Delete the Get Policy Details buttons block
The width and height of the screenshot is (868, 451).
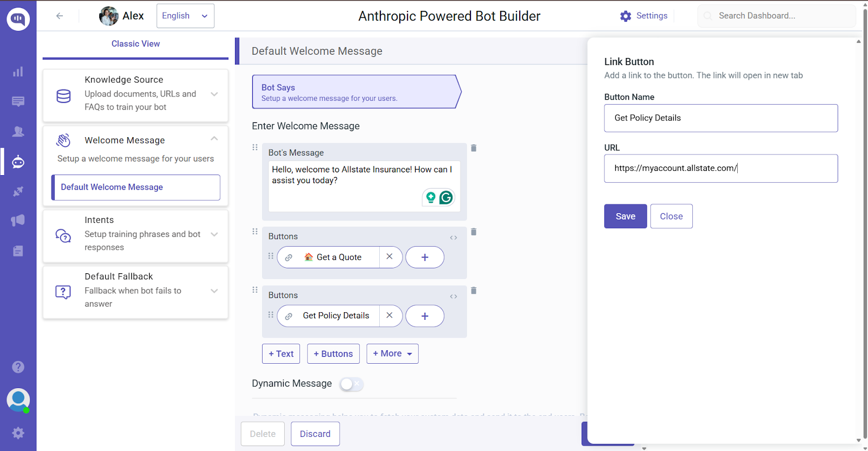tap(474, 291)
